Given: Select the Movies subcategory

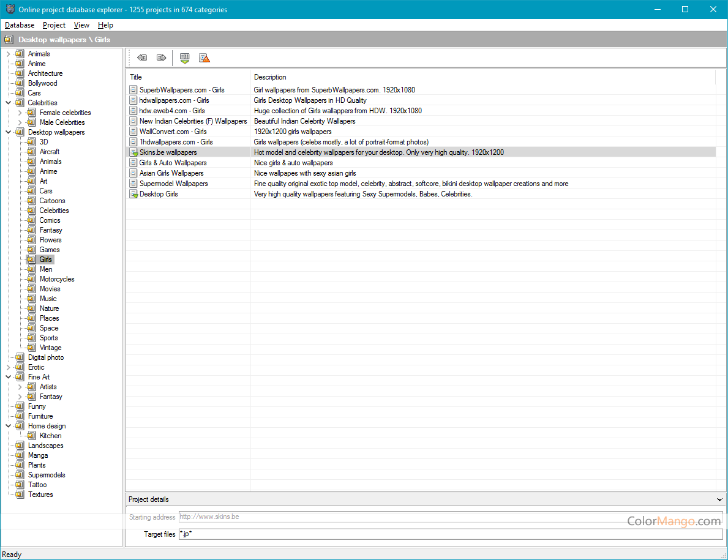Looking at the screenshot, I should [50, 289].
